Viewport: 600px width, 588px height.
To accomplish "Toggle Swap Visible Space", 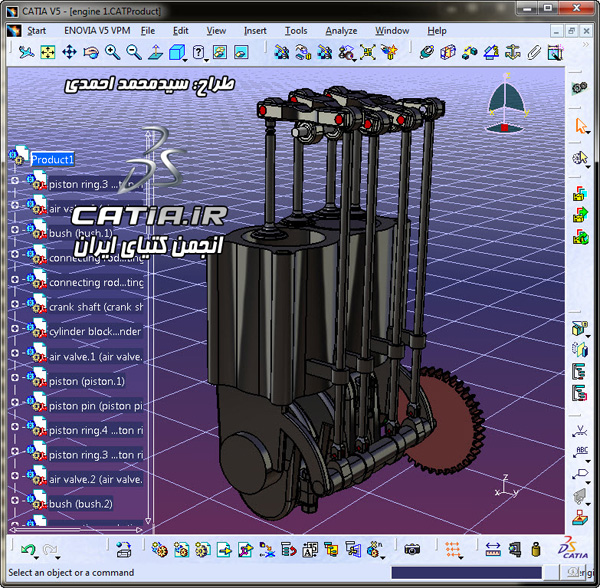I will (241, 52).
